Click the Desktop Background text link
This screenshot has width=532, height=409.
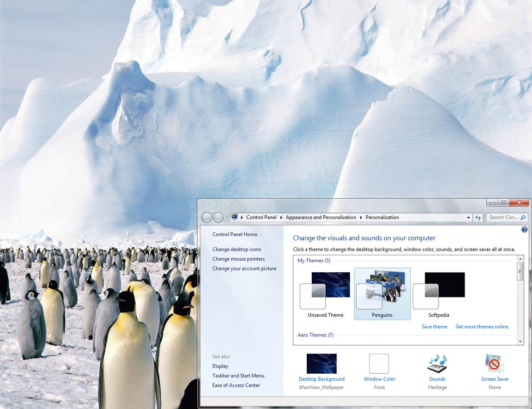pyautogui.click(x=322, y=379)
